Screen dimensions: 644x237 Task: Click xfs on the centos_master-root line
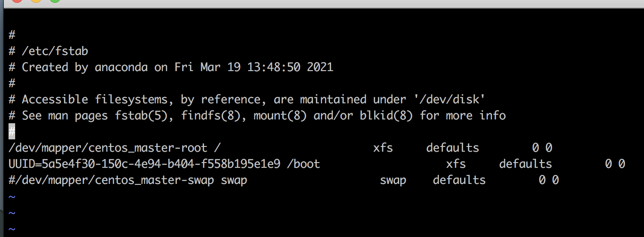(x=383, y=147)
